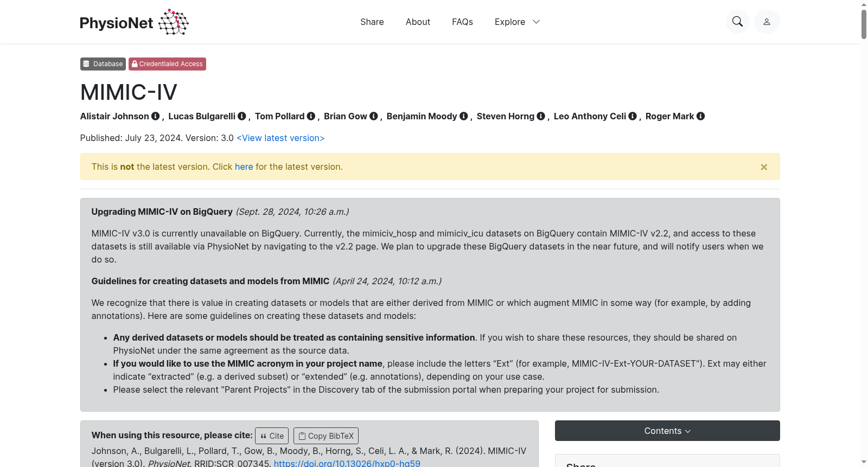Show info for Tom Pollard

click(x=311, y=116)
